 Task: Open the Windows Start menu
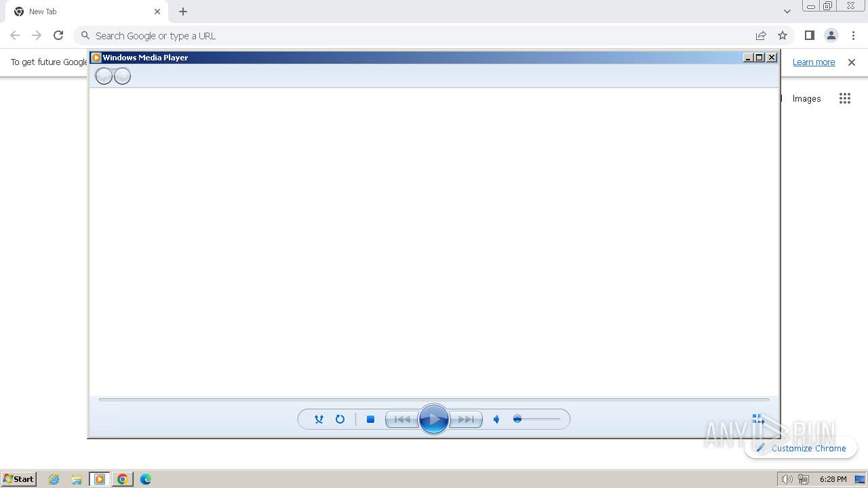pos(18,479)
